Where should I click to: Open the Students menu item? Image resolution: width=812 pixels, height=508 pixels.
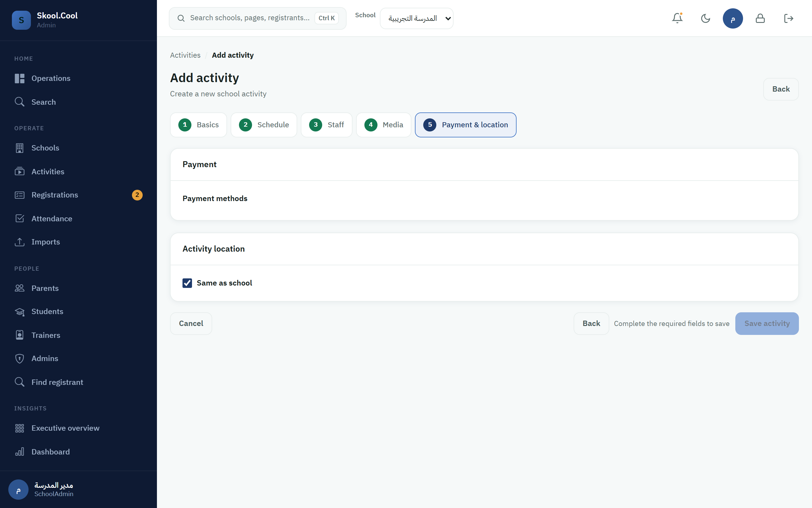78,311
